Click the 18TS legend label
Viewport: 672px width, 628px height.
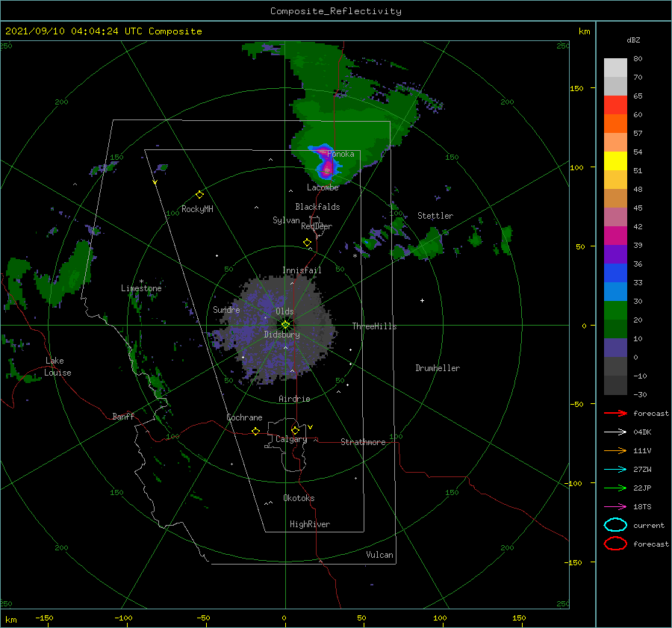coord(642,507)
